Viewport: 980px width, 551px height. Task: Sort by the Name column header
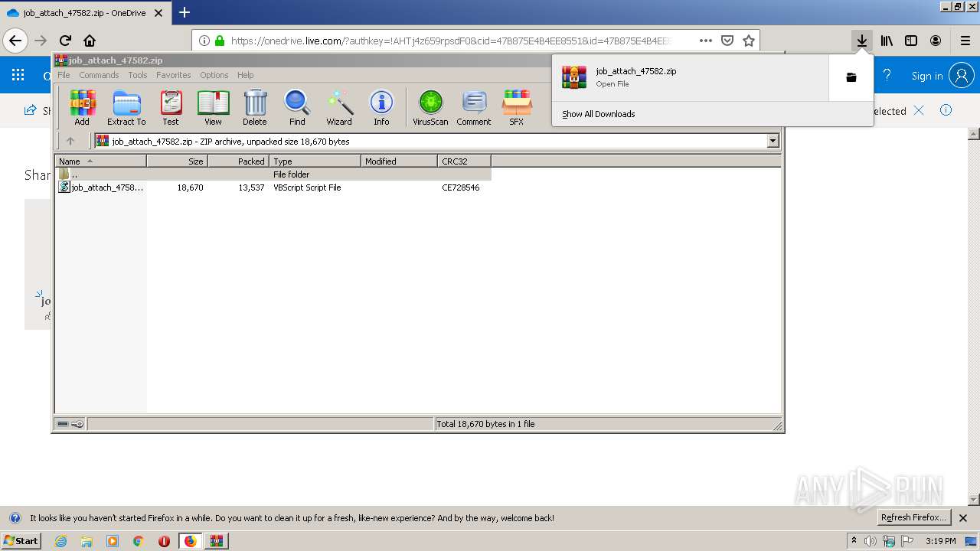pyautogui.click(x=100, y=161)
